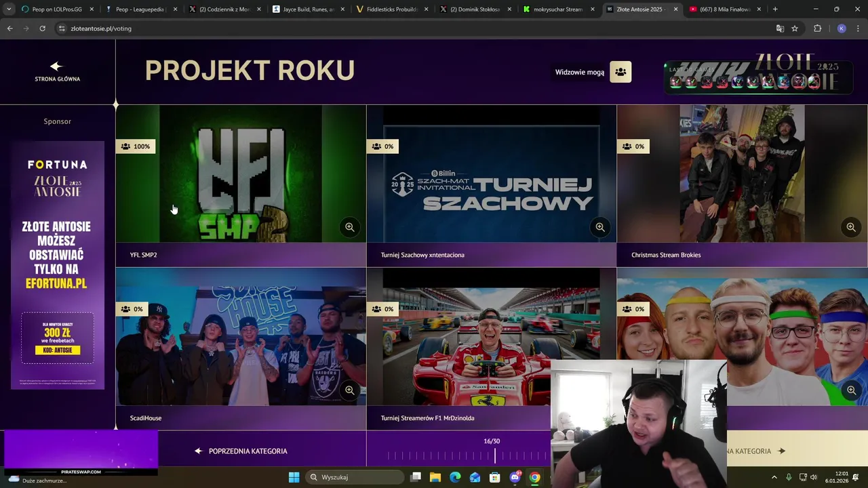868x488 pixels.
Task: Select the YFL SMP2 nominee thumbnail
Action: tap(241, 174)
